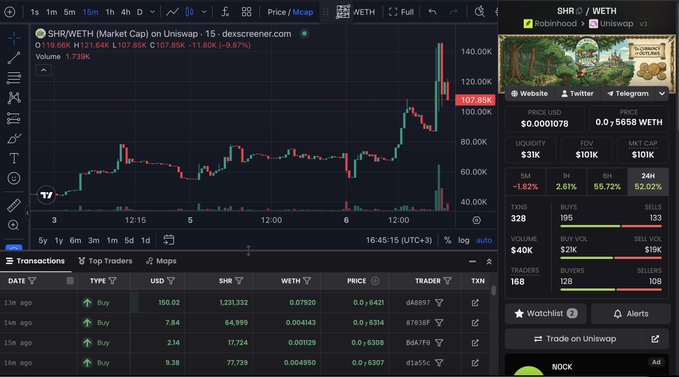The image size is (679, 377).
Task: Select the patterns drawing tool
Action: 14,98
